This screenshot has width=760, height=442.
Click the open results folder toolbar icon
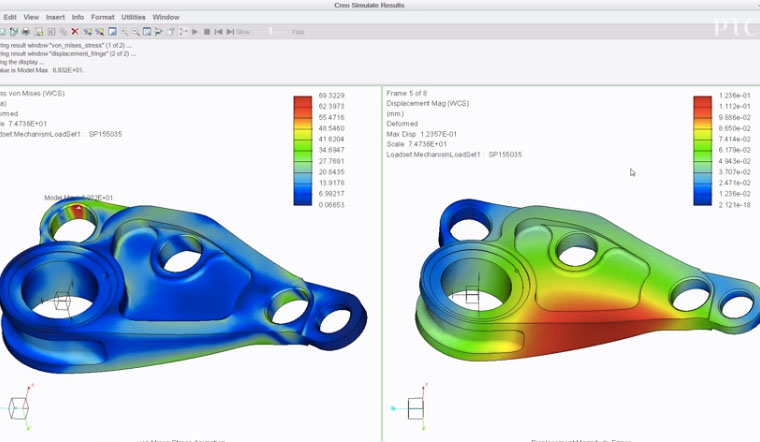14,32
